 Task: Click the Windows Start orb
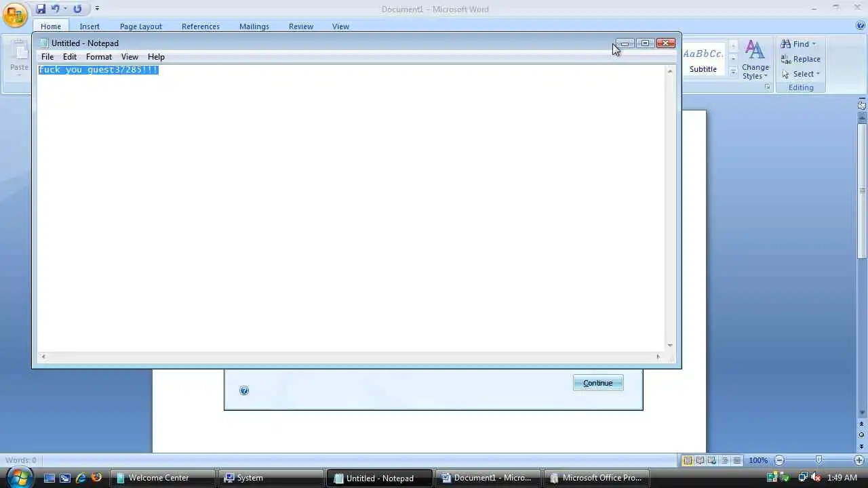click(x=18, y=476)
